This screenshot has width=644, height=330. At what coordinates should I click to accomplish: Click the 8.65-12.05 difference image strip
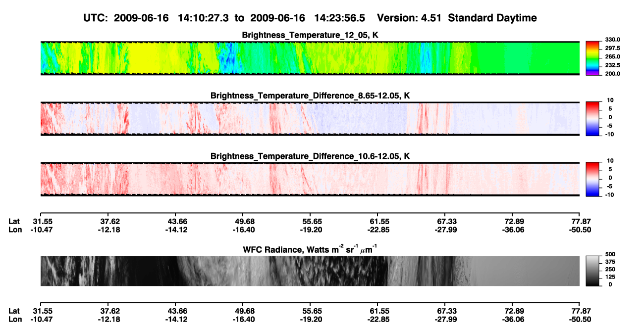click(x=310, y=118)
